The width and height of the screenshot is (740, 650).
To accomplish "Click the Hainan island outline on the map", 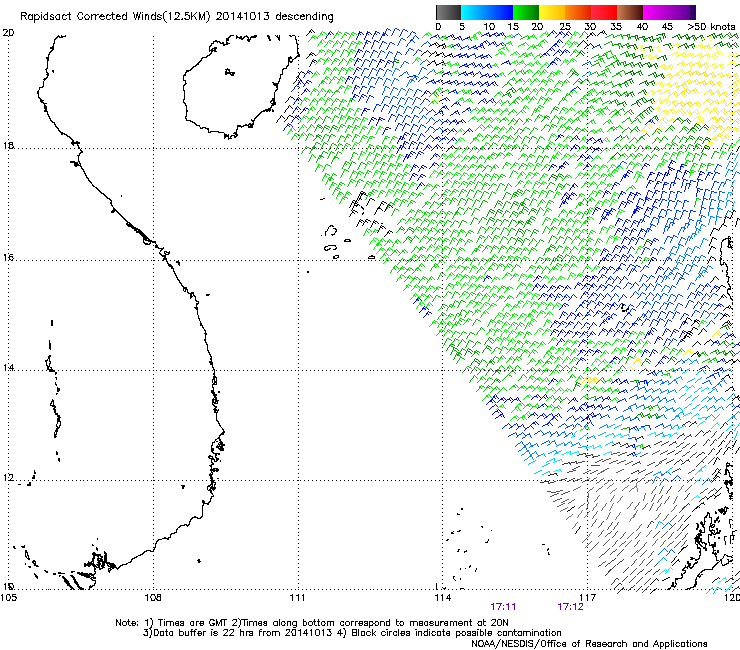I will coord(241,86).
